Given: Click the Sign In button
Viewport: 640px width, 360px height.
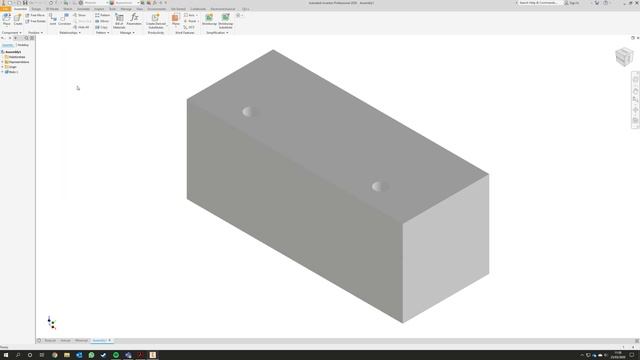Looking at the screenshot, I should (x=572, y=3).
